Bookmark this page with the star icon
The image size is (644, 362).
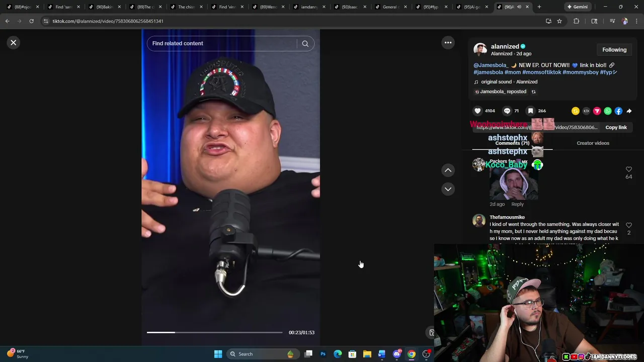[x=559, y=21]
